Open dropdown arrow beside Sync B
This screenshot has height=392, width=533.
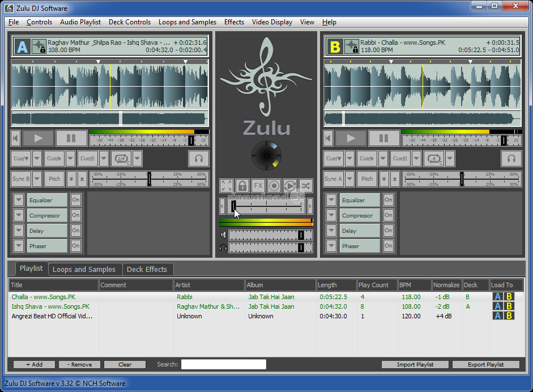(x=37, y=178)
